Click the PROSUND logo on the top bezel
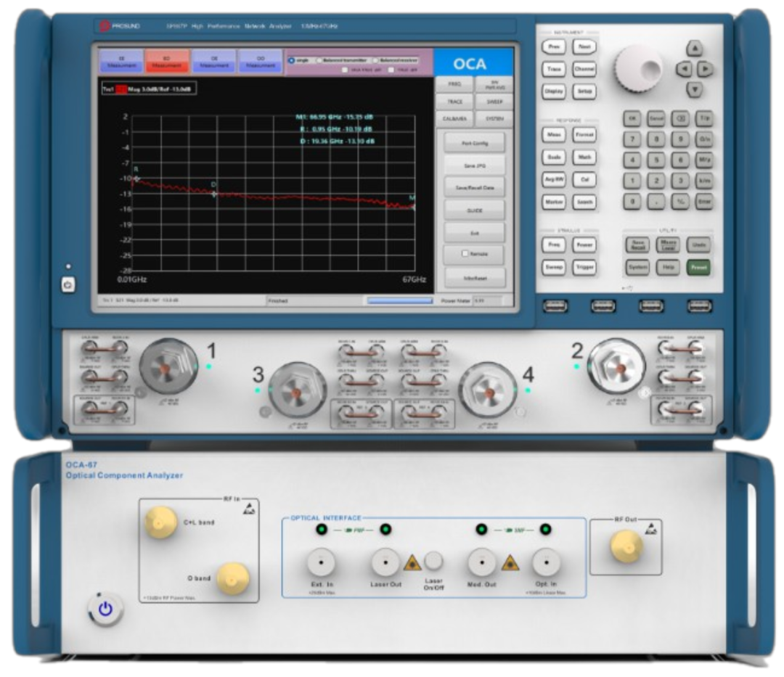The image size is (784, 677). pos(120,26)
